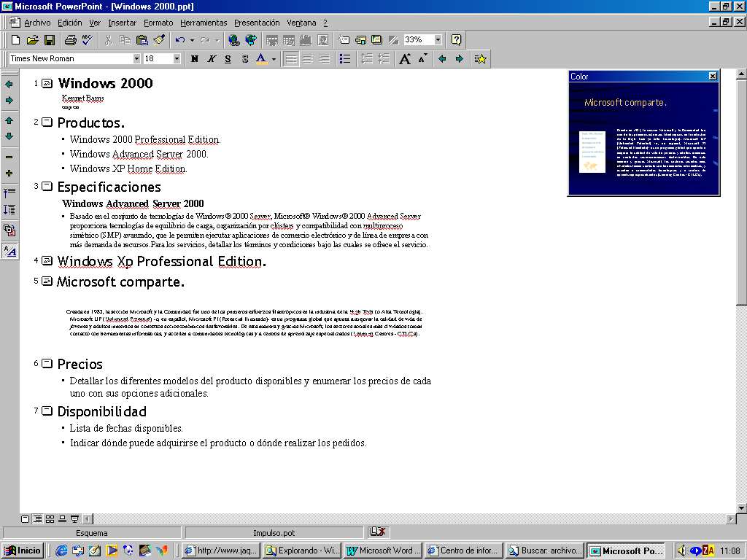The width and height of the screenshot is (747, 560).
Task: Collapse selected outline with minus icon
Action: tap(9, 157)
